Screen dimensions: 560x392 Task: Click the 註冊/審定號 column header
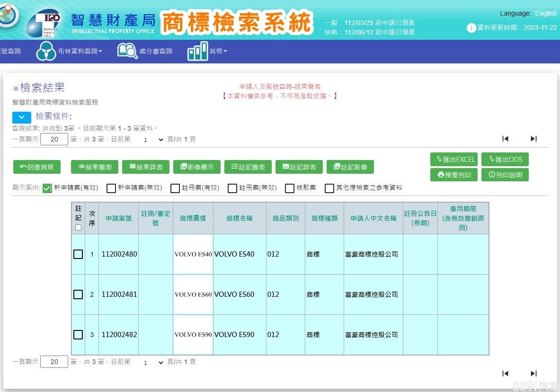pos(156,218)
